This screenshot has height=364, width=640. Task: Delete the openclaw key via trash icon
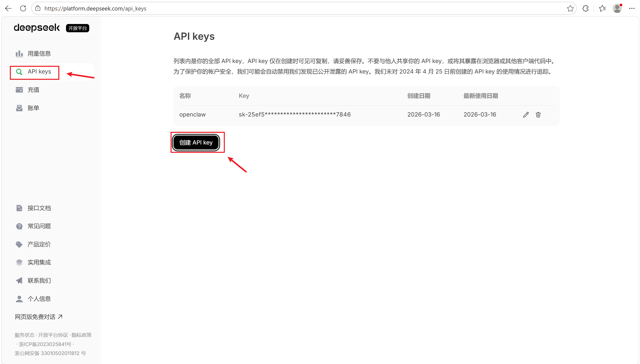pos(538,114)
